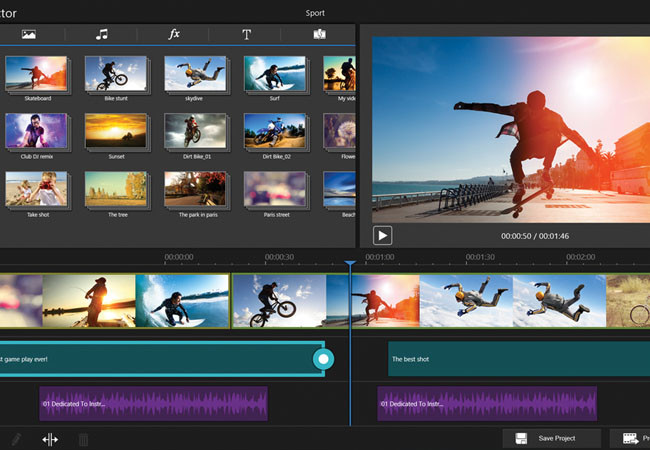
Task: Select the Split clip tool
Action: [50, 439]
